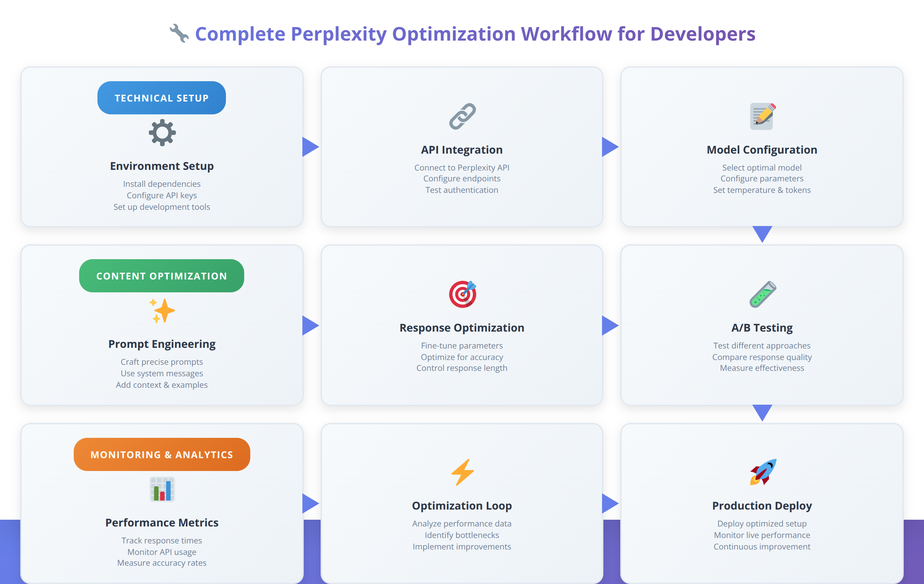Select the 'Monitor API usage' line

pyautogui.click(x=162, y=552)
